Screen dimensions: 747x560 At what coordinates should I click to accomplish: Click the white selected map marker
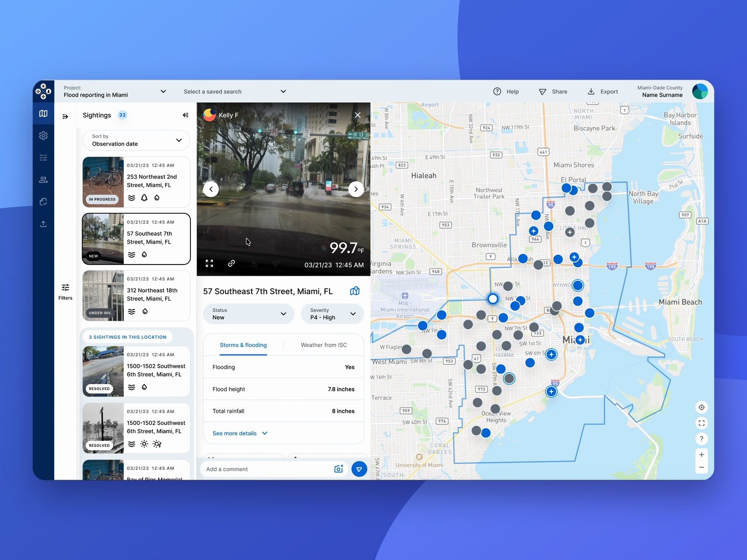pyautogui.click(x=493, y=299)
